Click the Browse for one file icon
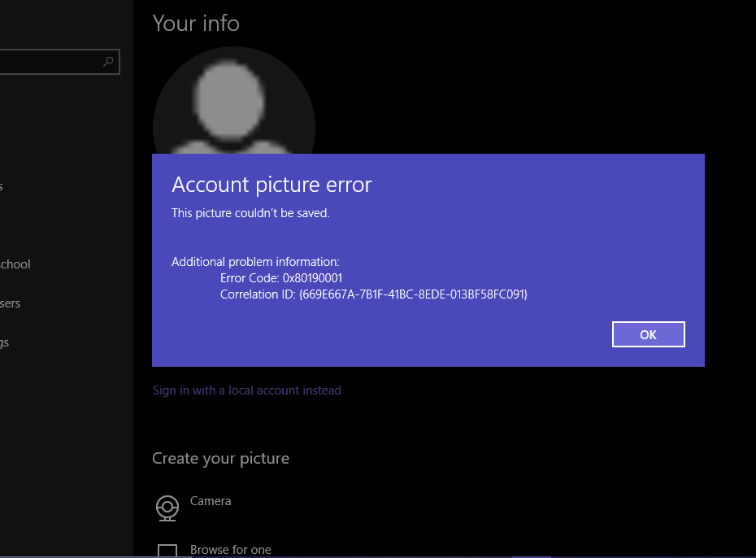This screenshot has height=558, width=756. pyautogui.click(x=167, y=550)
